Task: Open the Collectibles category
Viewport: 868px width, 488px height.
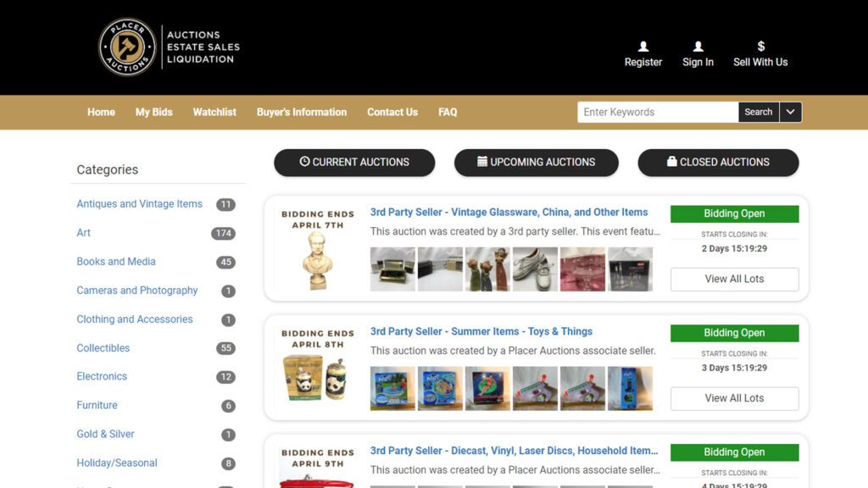Action: click(103, 347)
